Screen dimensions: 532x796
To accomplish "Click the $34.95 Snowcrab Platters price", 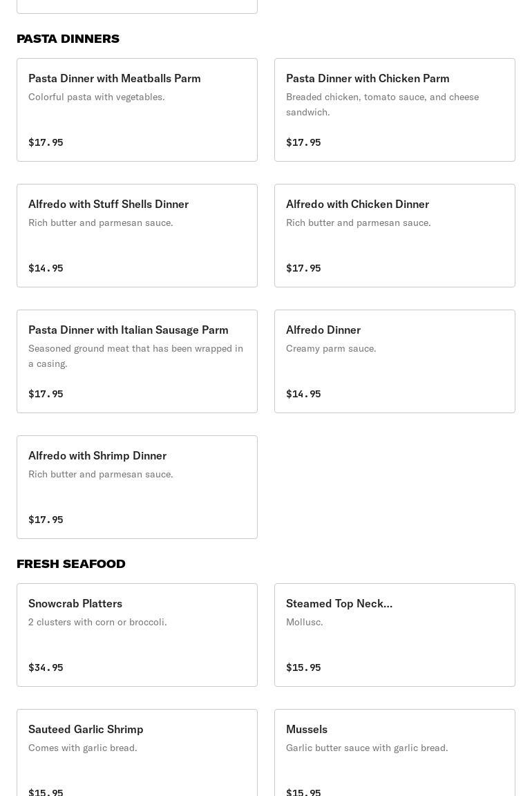I will pos(46,667).
